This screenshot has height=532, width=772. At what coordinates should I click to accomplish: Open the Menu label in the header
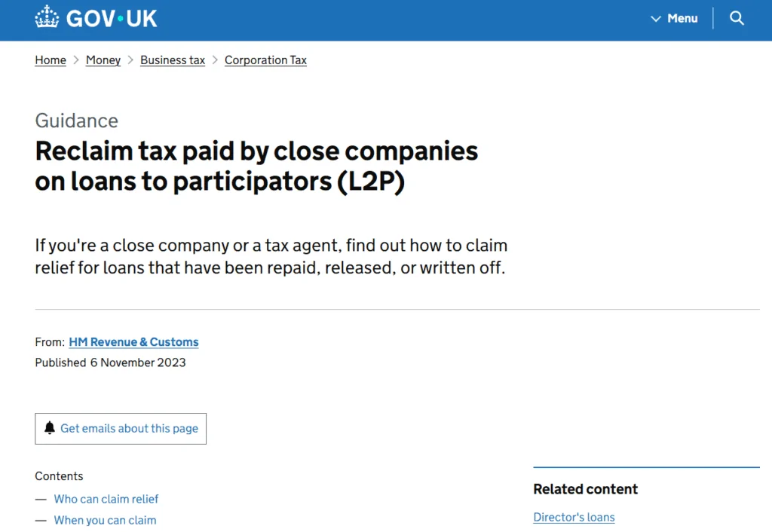coord(682,18)
